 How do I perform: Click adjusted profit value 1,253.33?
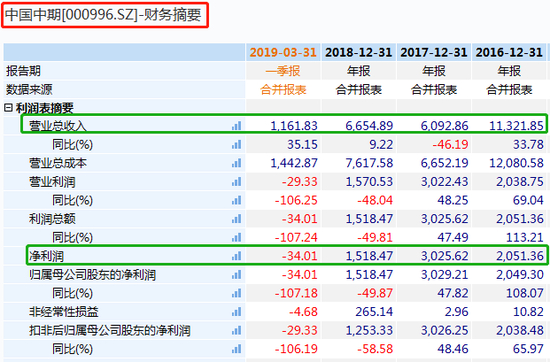tap(369, 330)
